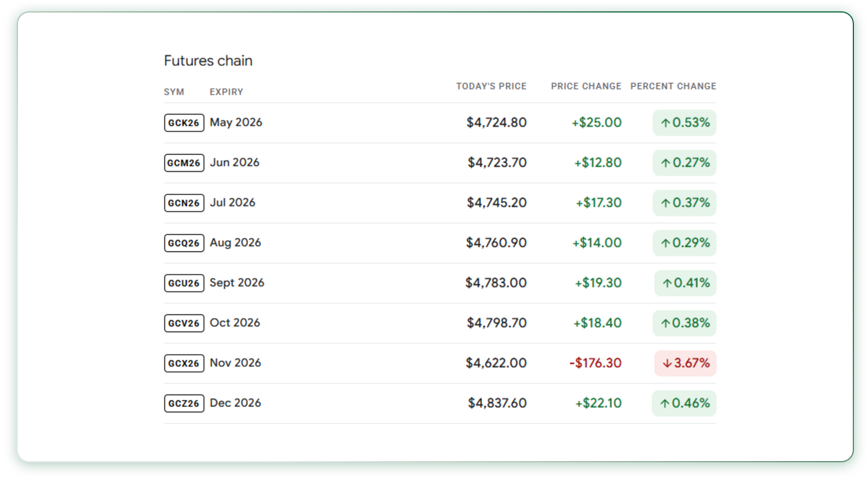Click the SYM column header
868x485 pixels.
click(174, 92)
